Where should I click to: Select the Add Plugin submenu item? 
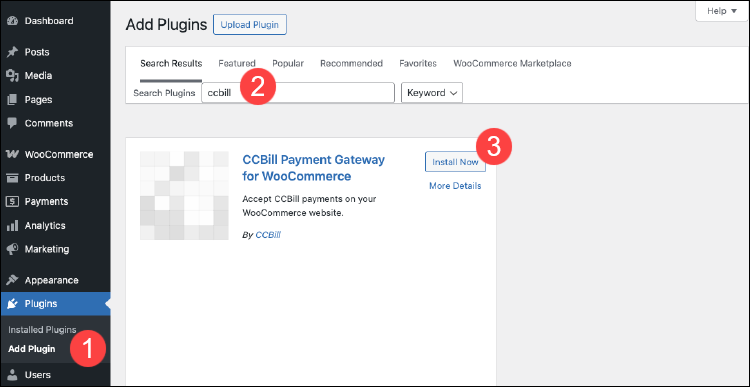tap(32, 349)
